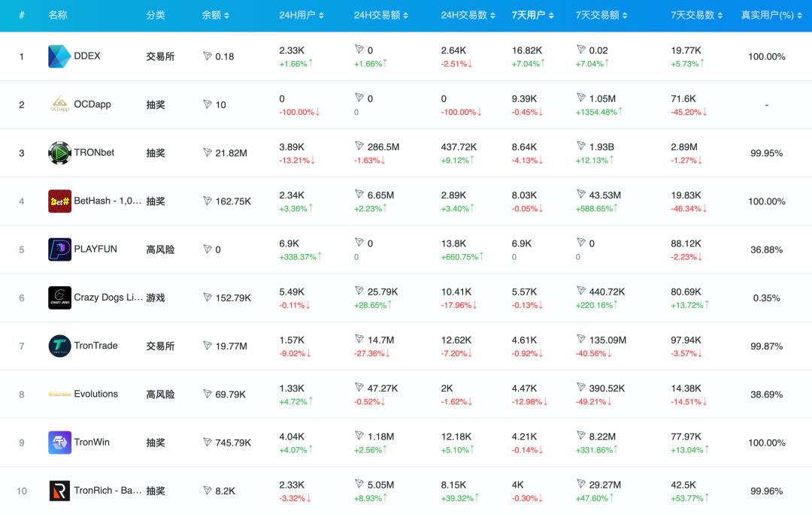812x514 pixels.
Task: Click the TronTrade logo icon
Action: 59,346
